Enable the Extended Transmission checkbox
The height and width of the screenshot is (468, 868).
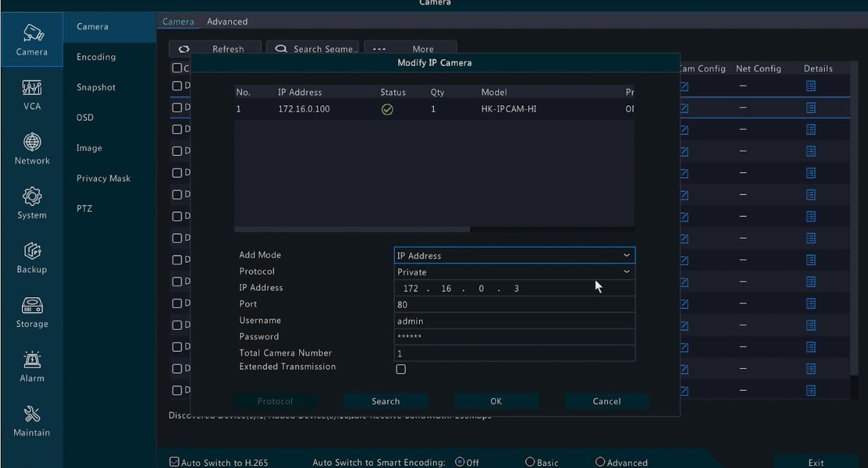(x=401, y=369)
